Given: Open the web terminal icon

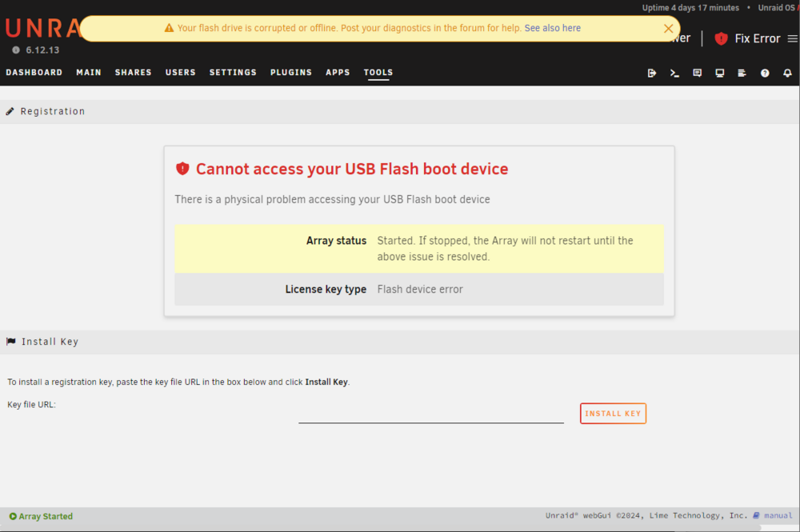Looking at the screenshot, I should click(x=674, y=73).
